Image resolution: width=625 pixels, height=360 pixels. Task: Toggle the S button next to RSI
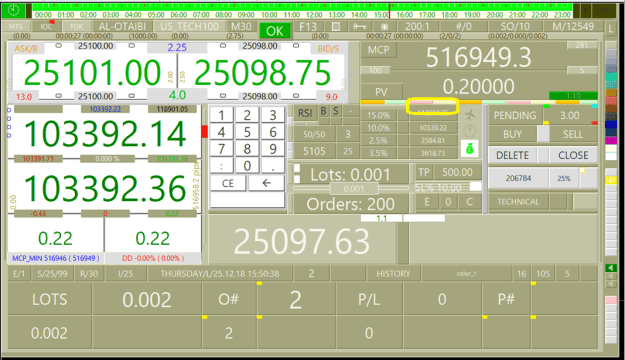[x=336, y=111]
